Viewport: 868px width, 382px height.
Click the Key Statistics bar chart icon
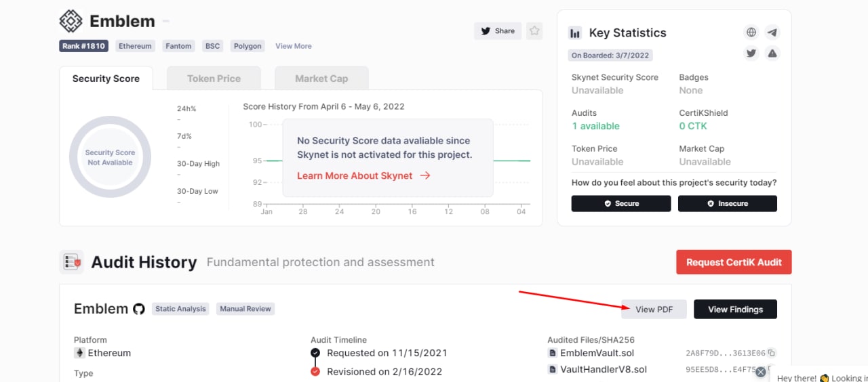pyautogui.click(x=575, y=33)
